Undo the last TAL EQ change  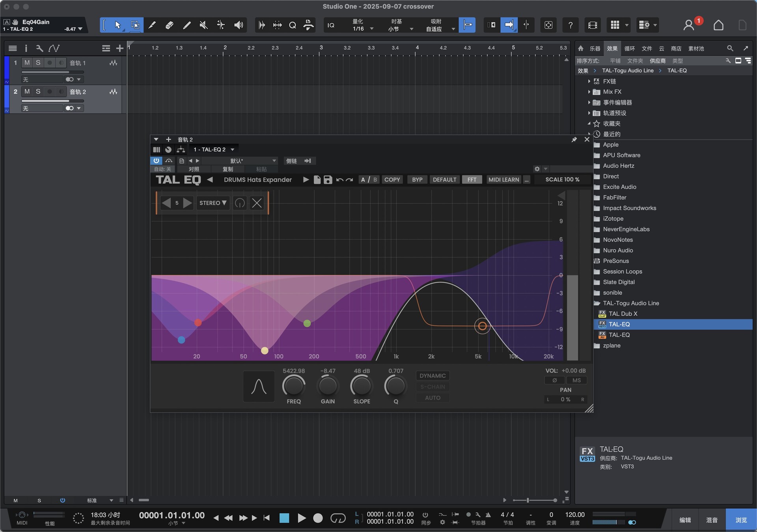[339, 180]
